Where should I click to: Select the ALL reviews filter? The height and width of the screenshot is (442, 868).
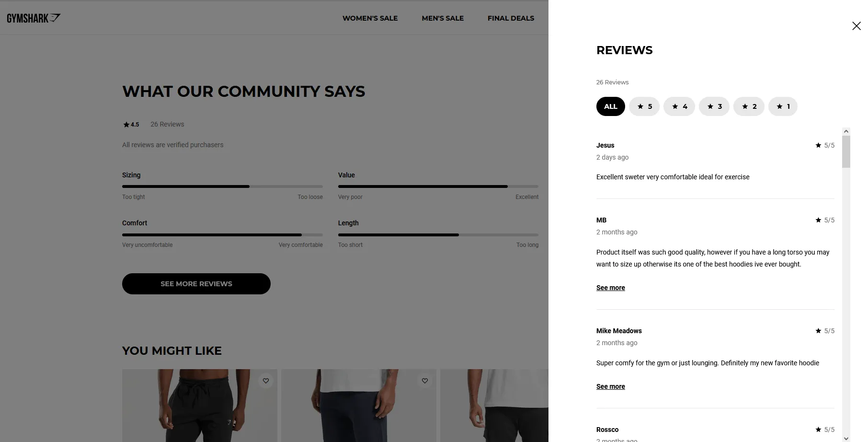coord(610,106)
